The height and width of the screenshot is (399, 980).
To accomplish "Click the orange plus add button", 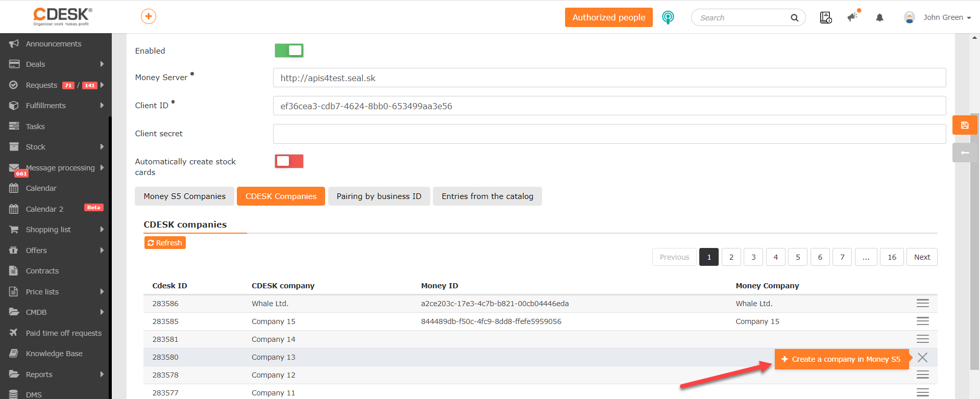I will [x=149, y=16].
